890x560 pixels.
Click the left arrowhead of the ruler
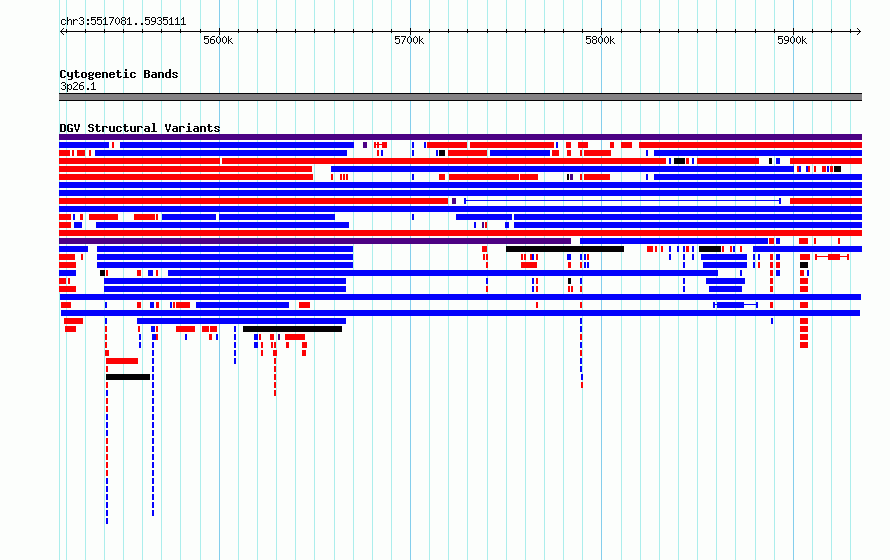point(62,31)
